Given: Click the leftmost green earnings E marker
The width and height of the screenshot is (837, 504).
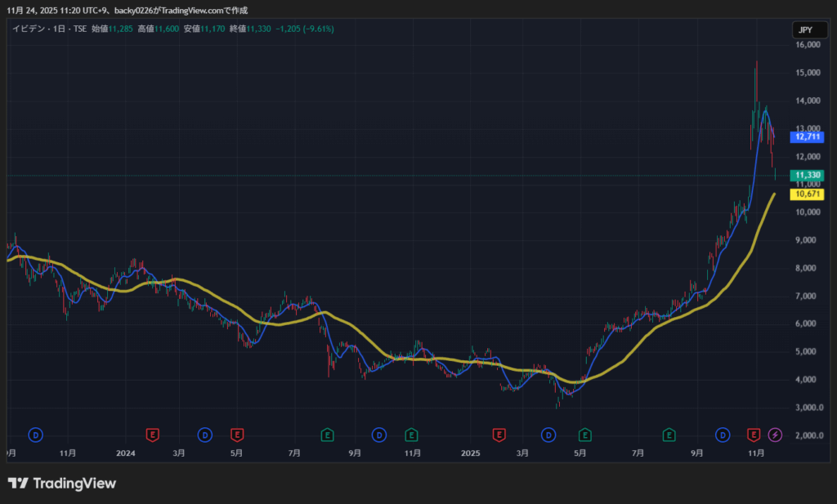Looking at the screenshot, I should tap(327, 434).
